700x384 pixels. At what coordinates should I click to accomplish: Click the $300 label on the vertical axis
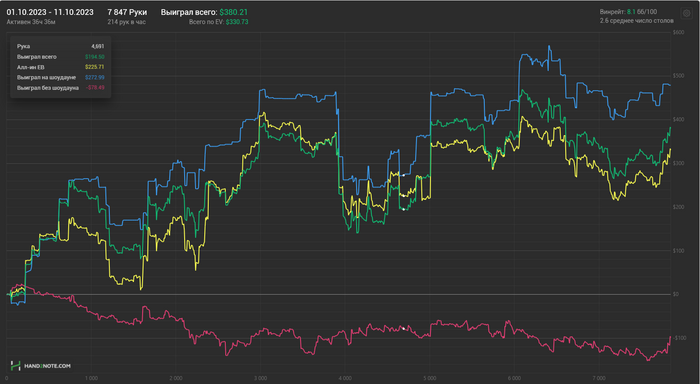pos(678,163)
